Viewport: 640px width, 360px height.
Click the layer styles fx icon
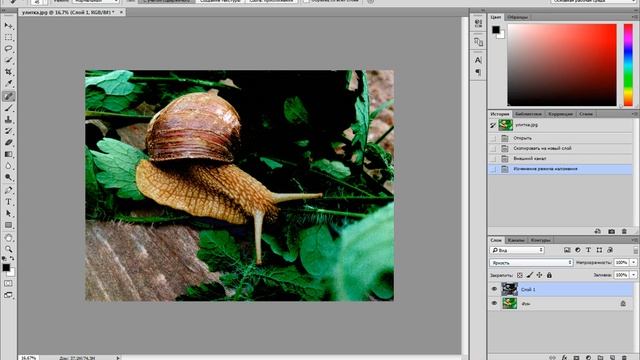[564, 357]
